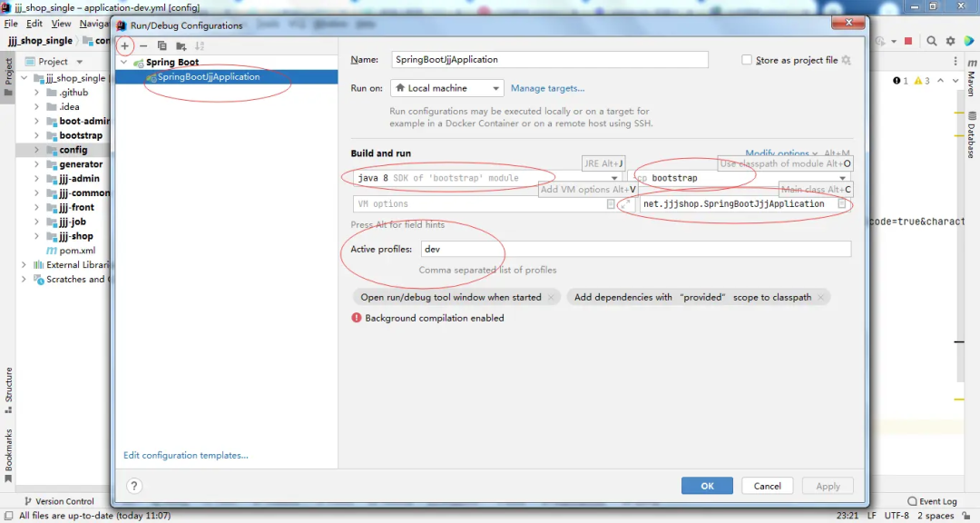Click the error icon beside Background compilation enabled
This screenshot has height=523, width=980.
(357, 318)
